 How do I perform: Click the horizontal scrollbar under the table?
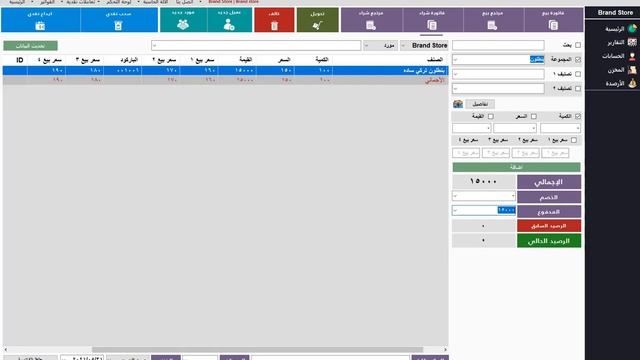[257, 349]
